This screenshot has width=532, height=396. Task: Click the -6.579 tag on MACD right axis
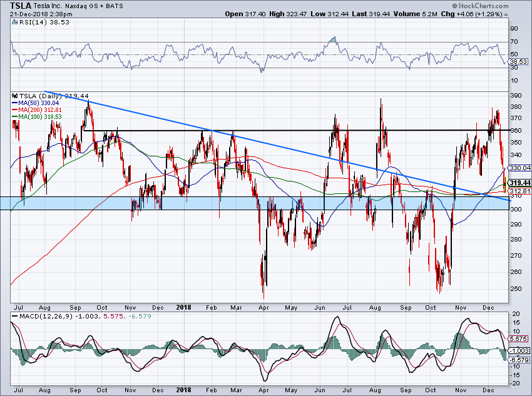pyautogui.click(x=519, y=360)
